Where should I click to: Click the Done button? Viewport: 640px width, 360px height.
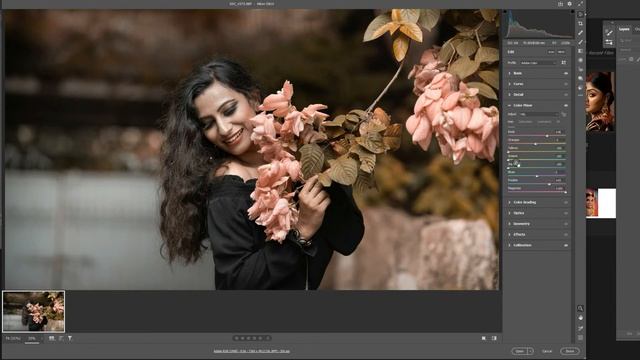(x=570, y=351)
